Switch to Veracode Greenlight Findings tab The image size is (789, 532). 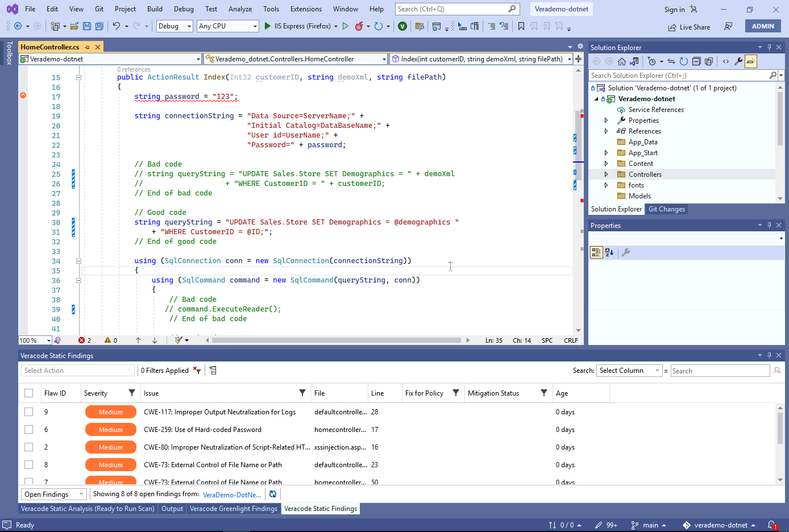(x=234, y=509)
